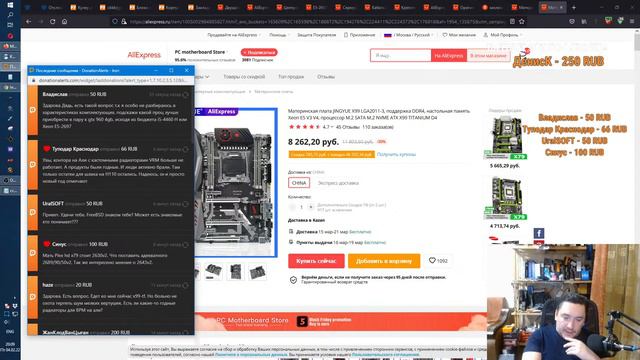The image size is (640, 360).
Task: Reload the AliExpress page
Action: (x=53, y=21)
